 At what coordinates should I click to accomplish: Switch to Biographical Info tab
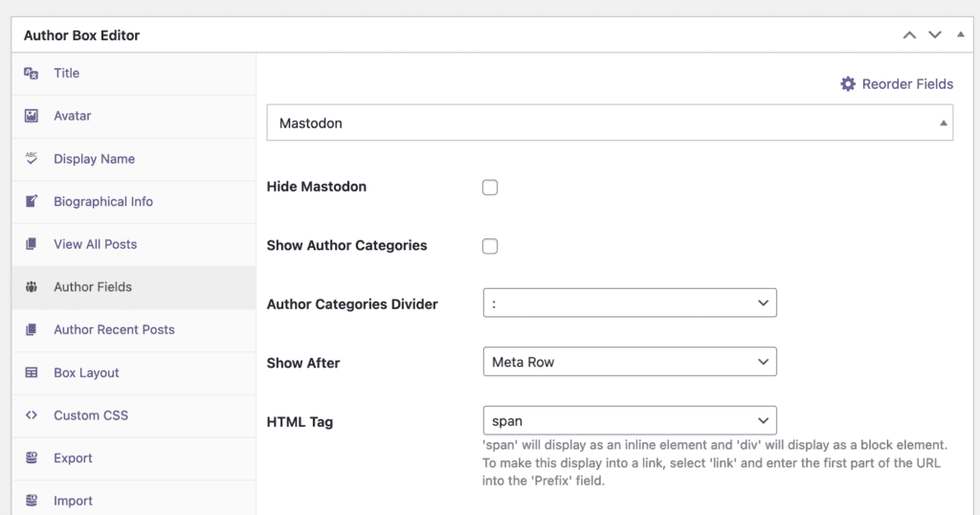click(x=134, y=201)
